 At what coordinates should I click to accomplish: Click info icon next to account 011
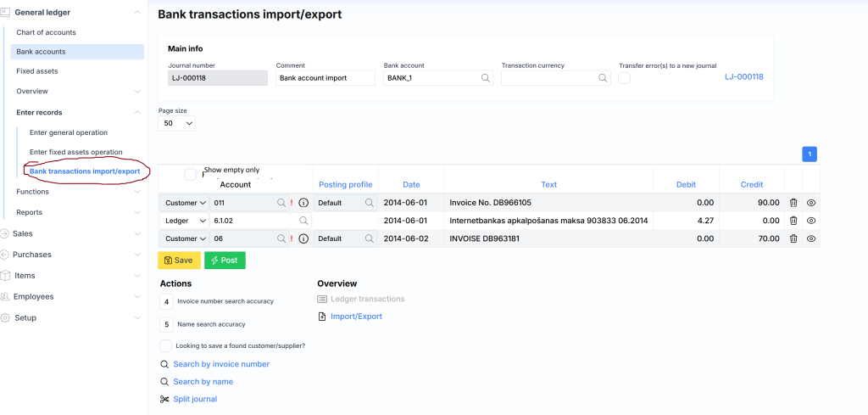303,203
